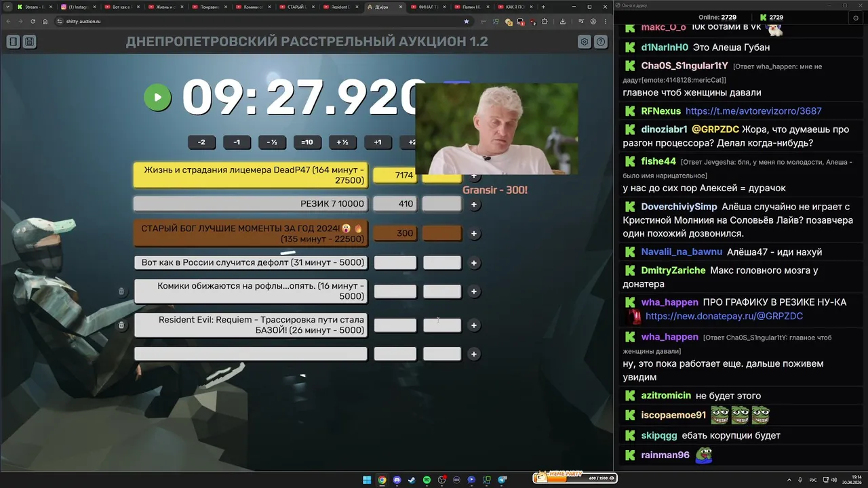Subtract two minutes with the -2 button

[201, 142]
